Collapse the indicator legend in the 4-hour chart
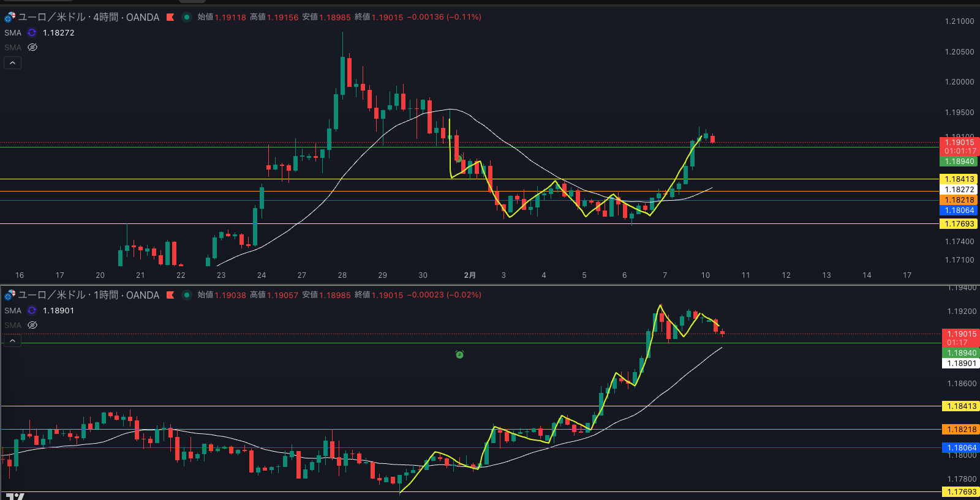This screenshot has height=500, width=980. 12,62
